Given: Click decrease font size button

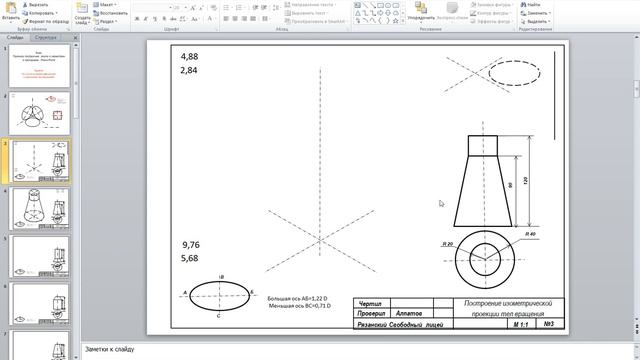Looking at the screenshot, I should (201, 8).
